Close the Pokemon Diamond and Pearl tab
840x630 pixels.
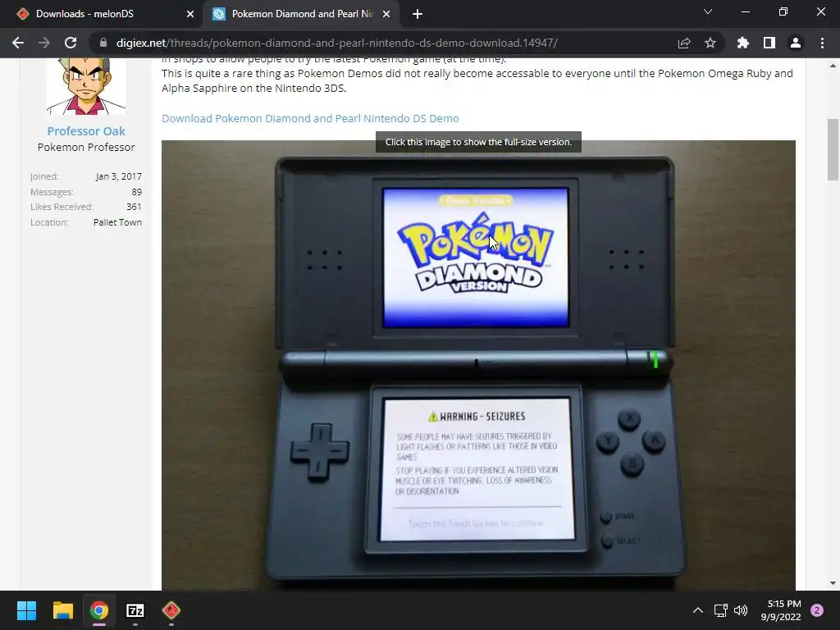click(386, 14)
